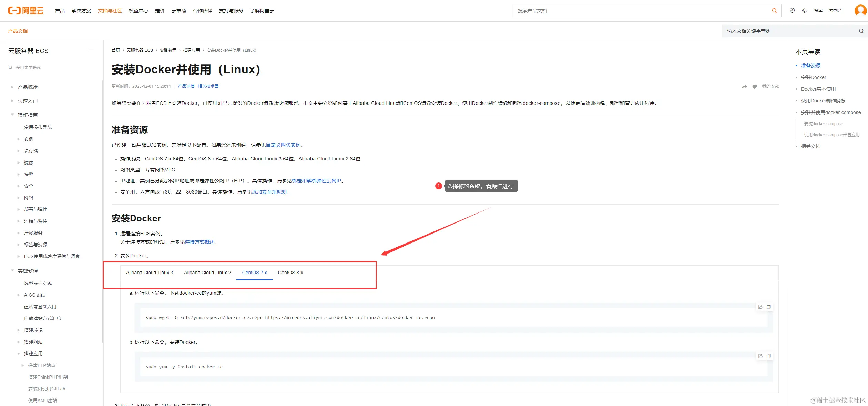Expand 产品概述 in sidebar tree
868x406 pixels.
(x=12, y=87)
